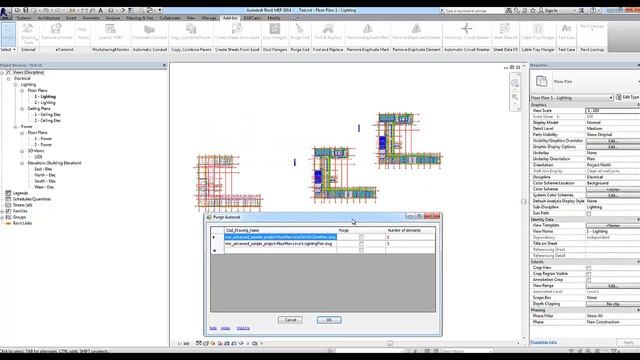Click the keyword search box in title bar
The width and height of the screenshot is (640, 360).
473,11
